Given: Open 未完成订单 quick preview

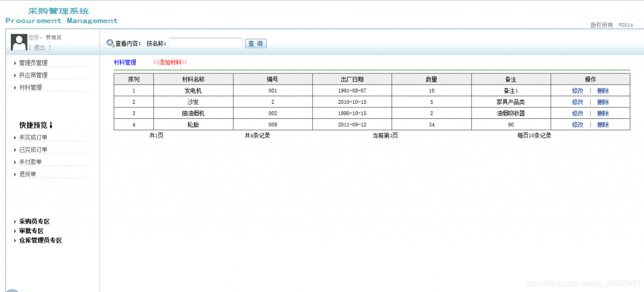Looking at the screenshot, I should pyautogui.click(x=33, y=137).
